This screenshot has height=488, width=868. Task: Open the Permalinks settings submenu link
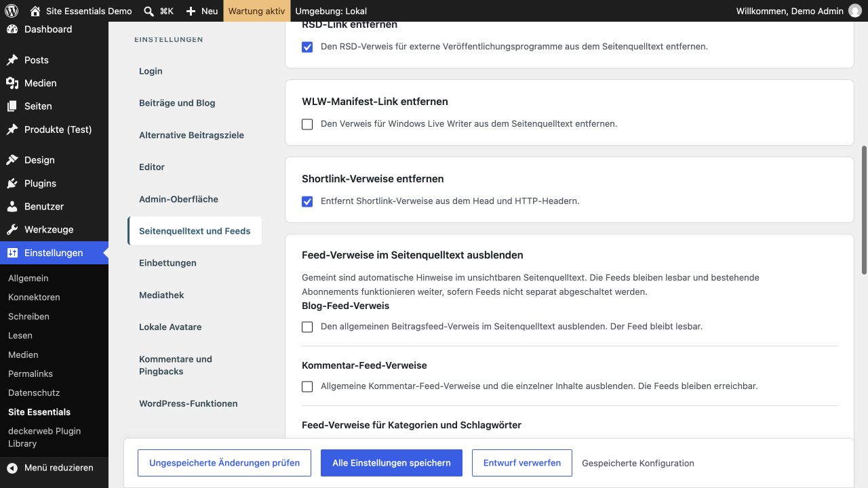pos(31,373)
